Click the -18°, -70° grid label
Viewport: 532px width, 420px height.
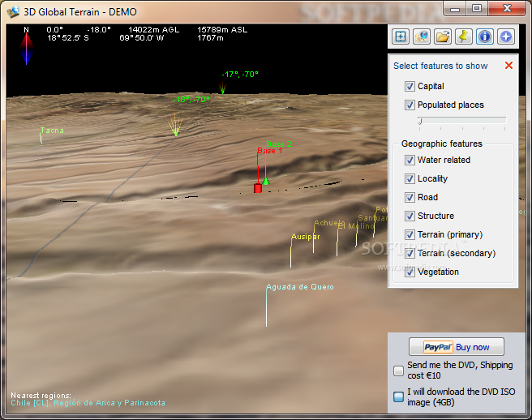click(x=191, y=100)
